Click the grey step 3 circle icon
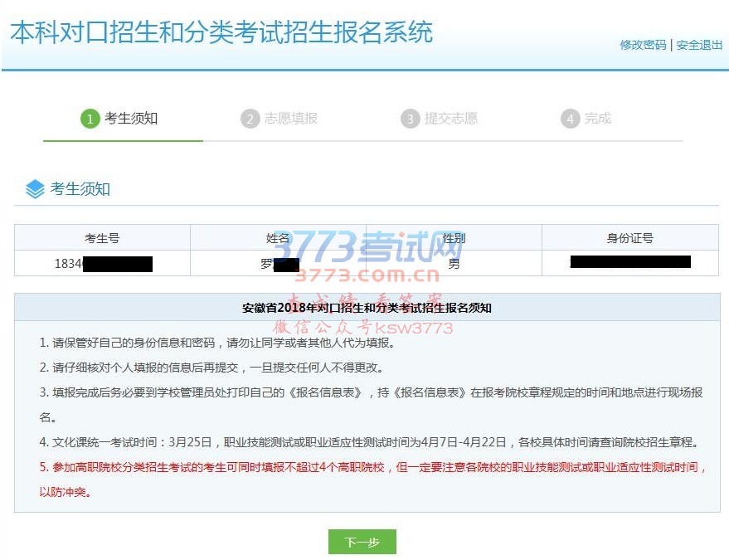Screen dimensions: 729x560 pos(410,119)
